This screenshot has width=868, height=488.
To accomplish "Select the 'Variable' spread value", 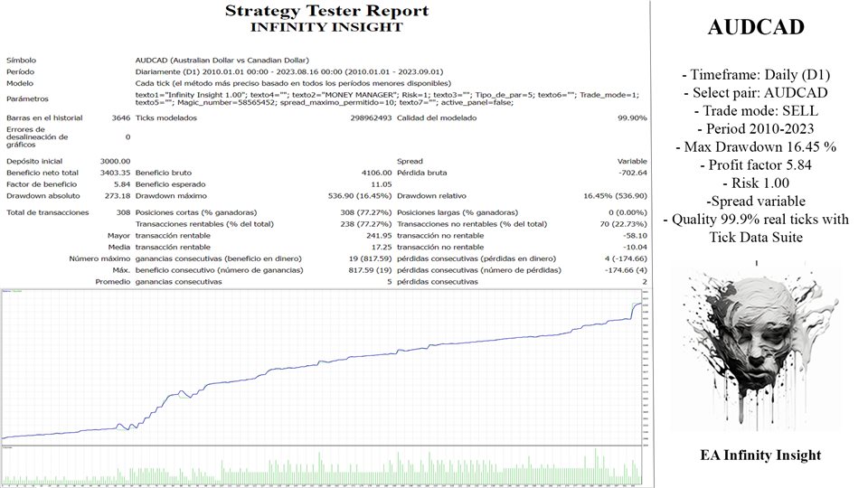I will click(x=632, y=162).
